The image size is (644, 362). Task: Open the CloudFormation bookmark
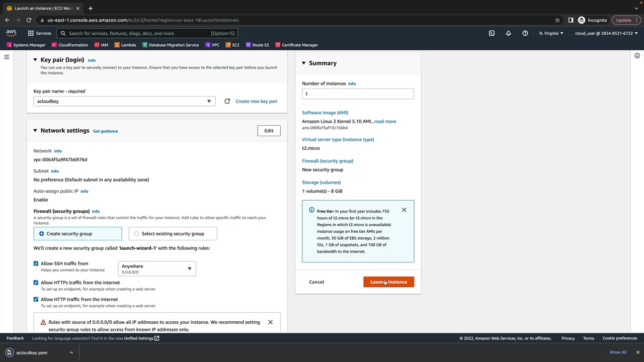point(69,45)
